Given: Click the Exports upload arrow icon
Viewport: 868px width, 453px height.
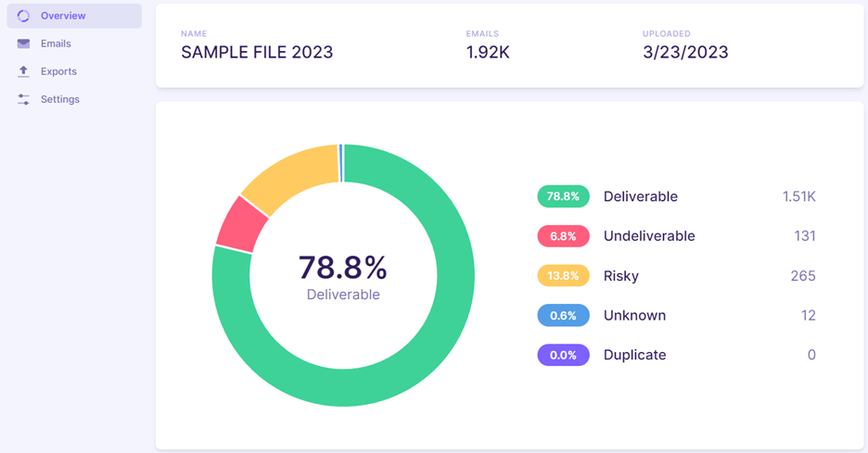Looking at the screenshot, I should coord(23,71).
